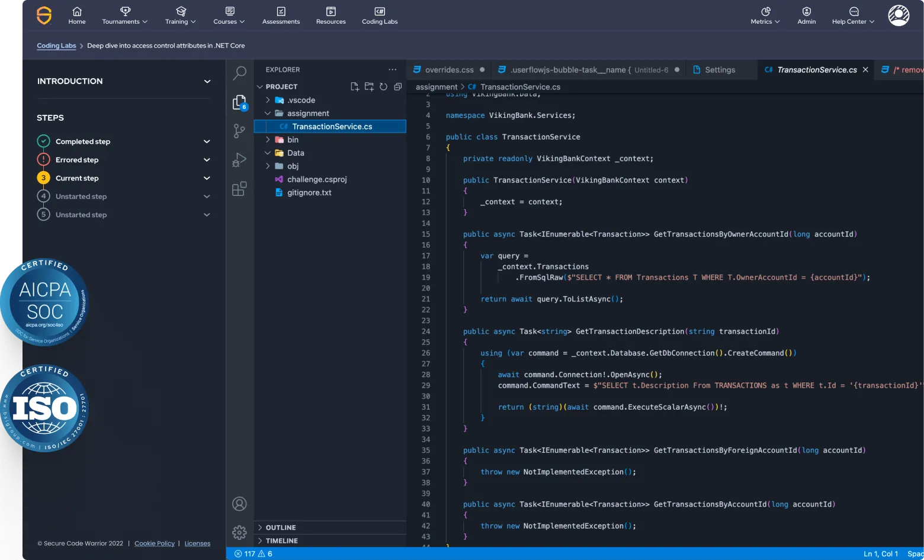The image size is (924, 560).
Task: Open the Courses dropdown menu
Action: coord(229,16)
